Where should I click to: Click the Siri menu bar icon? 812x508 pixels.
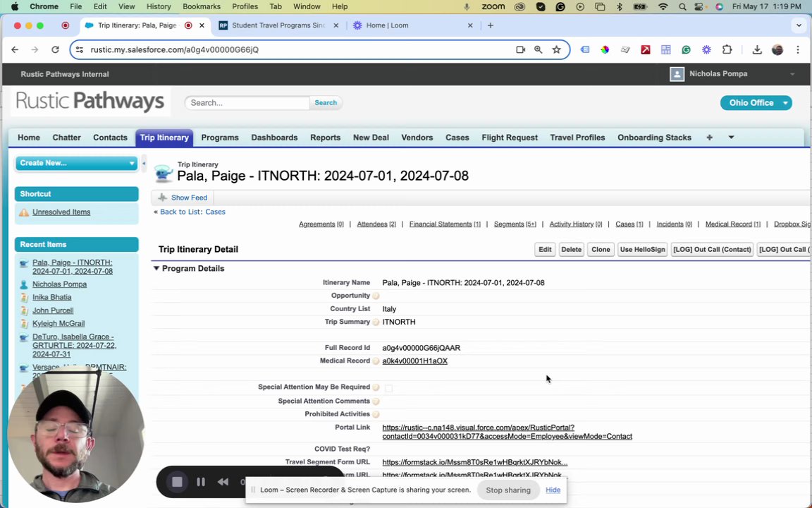(x=719, y=7)
